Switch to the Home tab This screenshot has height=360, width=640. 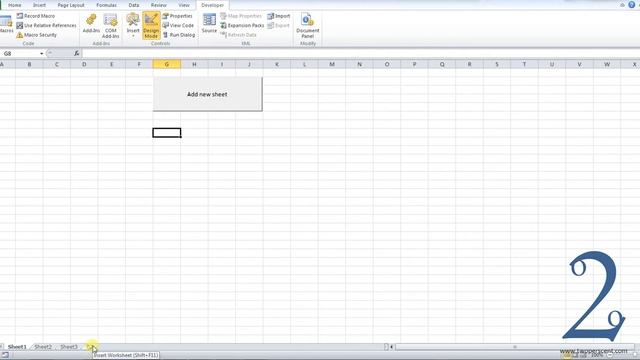click(15, 5)
